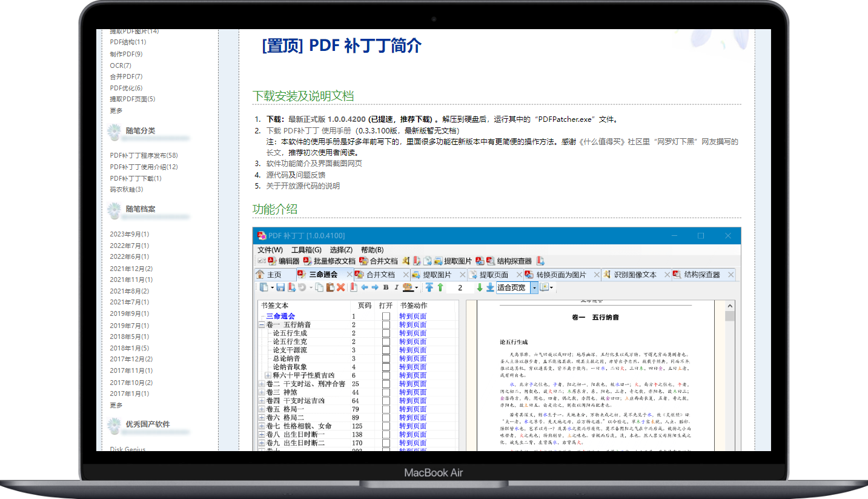Expand the 卷三 神煞 node
This screenshot has height=499, width=868.
coord(262,392)
